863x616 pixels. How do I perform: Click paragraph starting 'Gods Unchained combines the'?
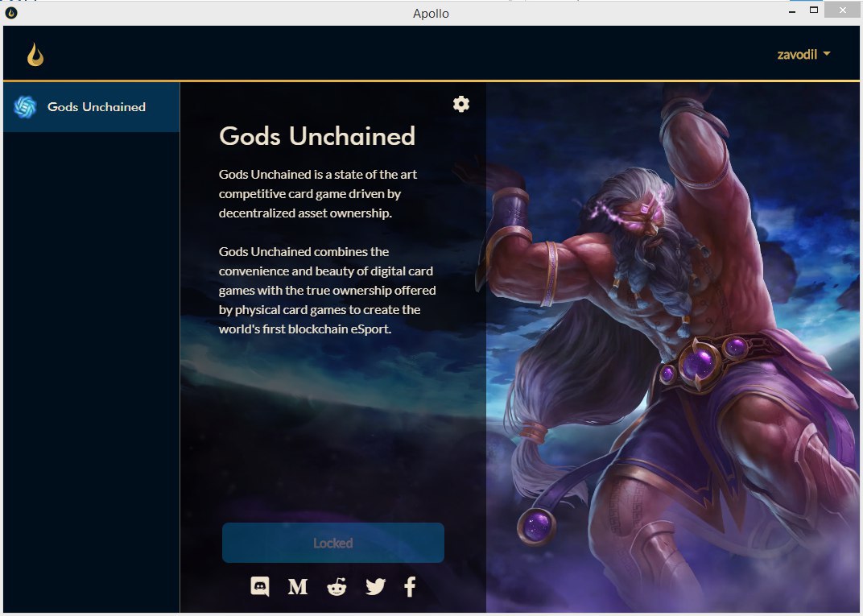[x=327, y=290]
